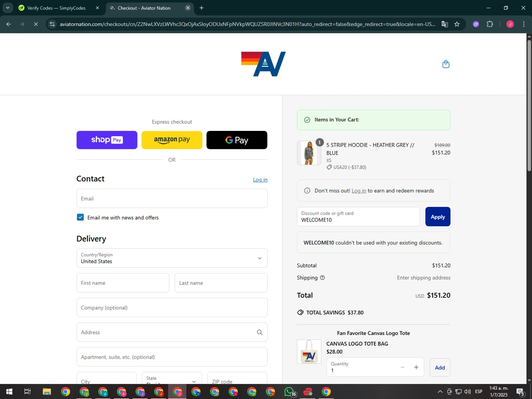Viewport: 532px width, 399px height.
Task: Click the Aviator Nation AV logo
Action: pyautogui.click(x=264, y=64)
